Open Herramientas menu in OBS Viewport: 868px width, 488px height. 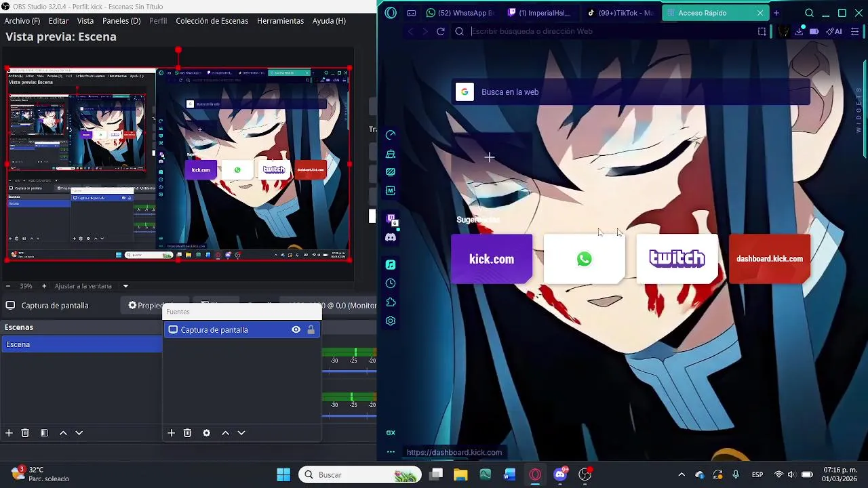pyautogui.click(x=280, y=21)
